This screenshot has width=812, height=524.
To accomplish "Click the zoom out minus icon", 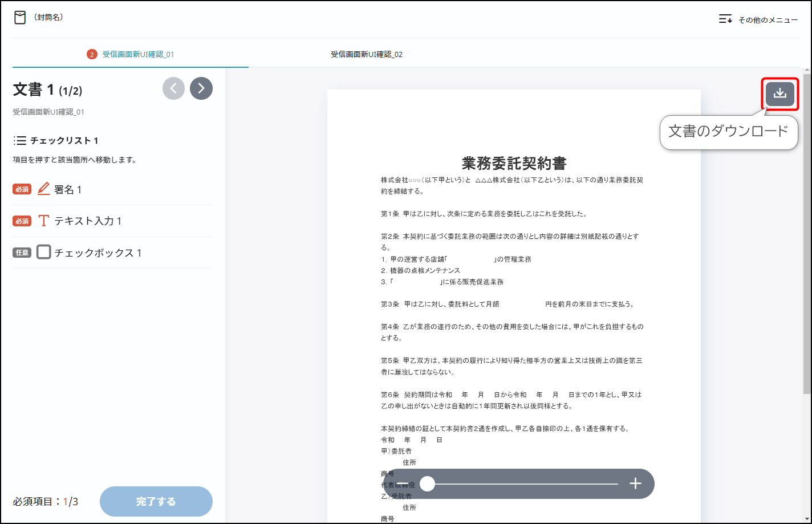I will coord(402,484).
